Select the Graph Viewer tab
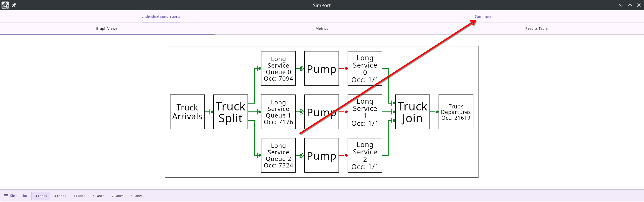The image size is (644, 202). 107,28
